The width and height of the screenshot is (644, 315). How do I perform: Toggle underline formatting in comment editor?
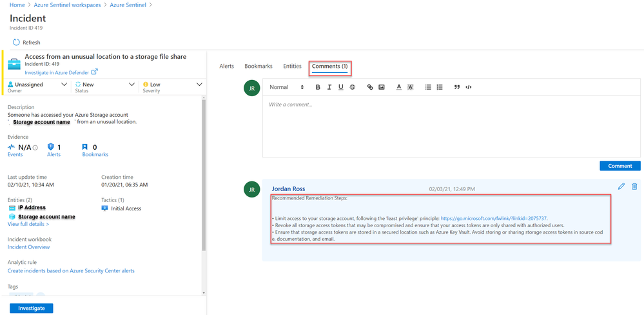click(x=341, y=87)
